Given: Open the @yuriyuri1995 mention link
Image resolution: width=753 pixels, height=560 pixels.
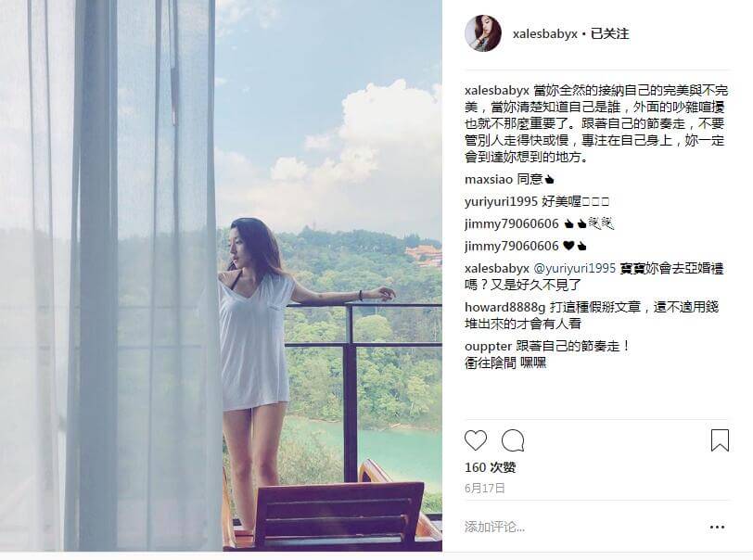Looking at the screenshot, I should (574, 268).
